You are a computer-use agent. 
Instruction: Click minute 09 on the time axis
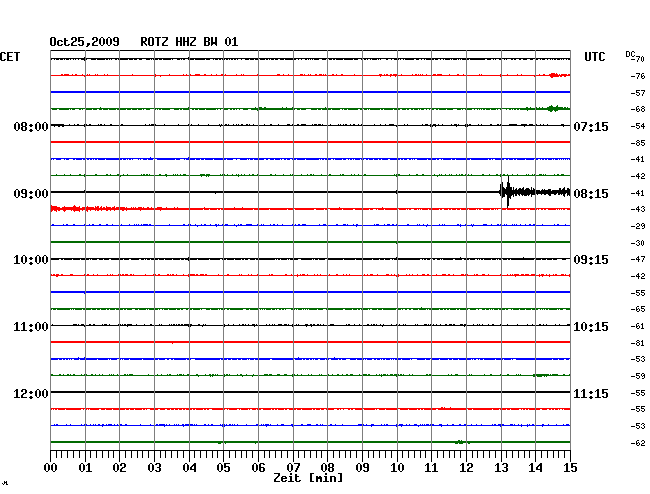362,468
